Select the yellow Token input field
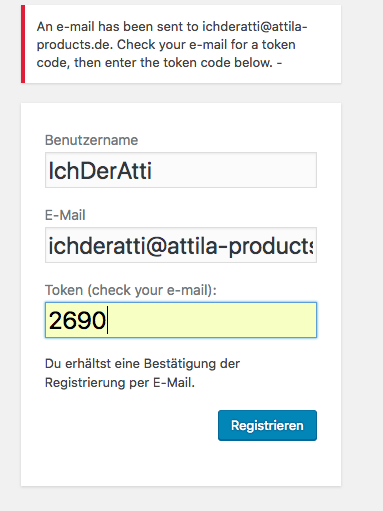Image resolution: width=383 pixels, height=511 pixels. pos(181,320)
